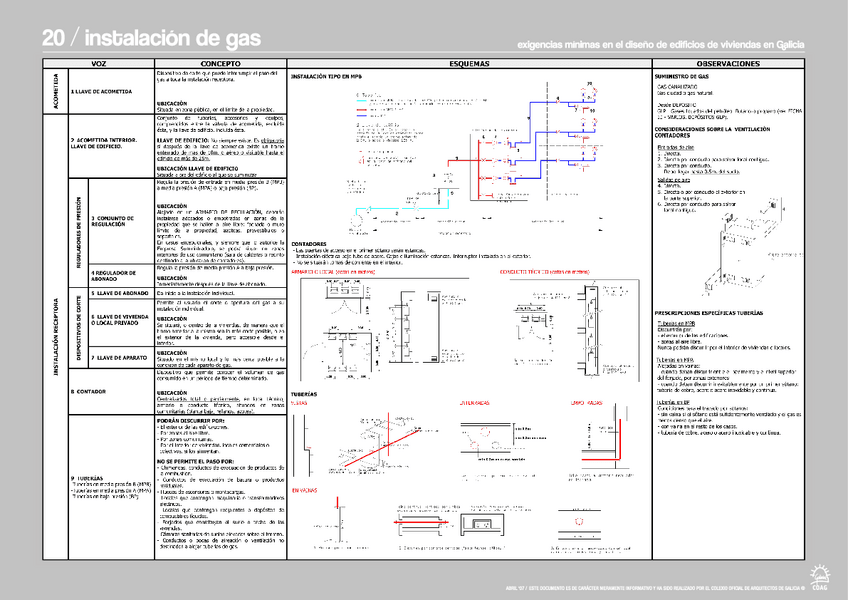Image resolution: width=848 pixels, height=600 pixels.
Task: Click the "3 CONJUNTO DE REGULACIÓN" entry
Action: pyautogui.click(x=112, y=221)
